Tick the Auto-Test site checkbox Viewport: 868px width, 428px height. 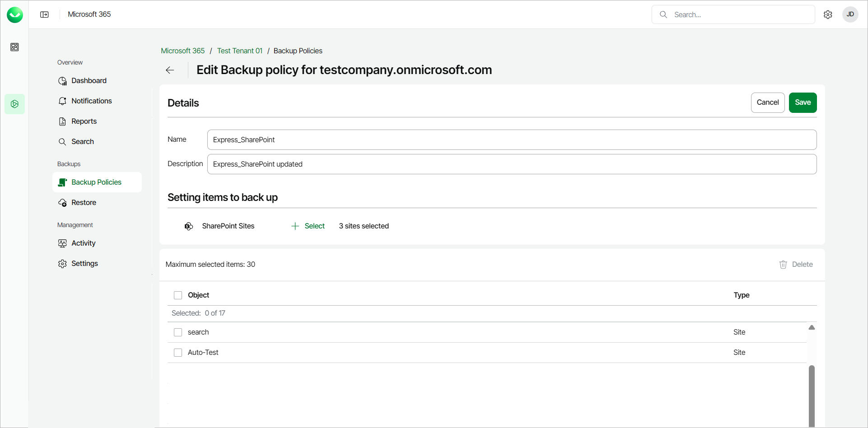(178, 353)
